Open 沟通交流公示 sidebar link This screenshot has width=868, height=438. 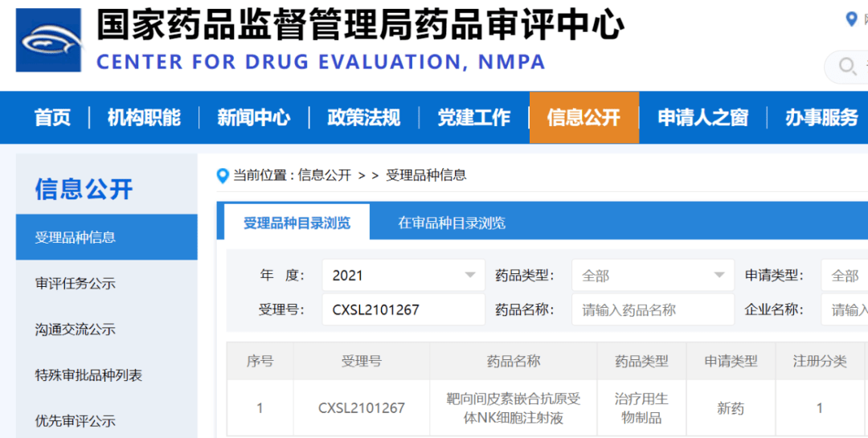76,330
